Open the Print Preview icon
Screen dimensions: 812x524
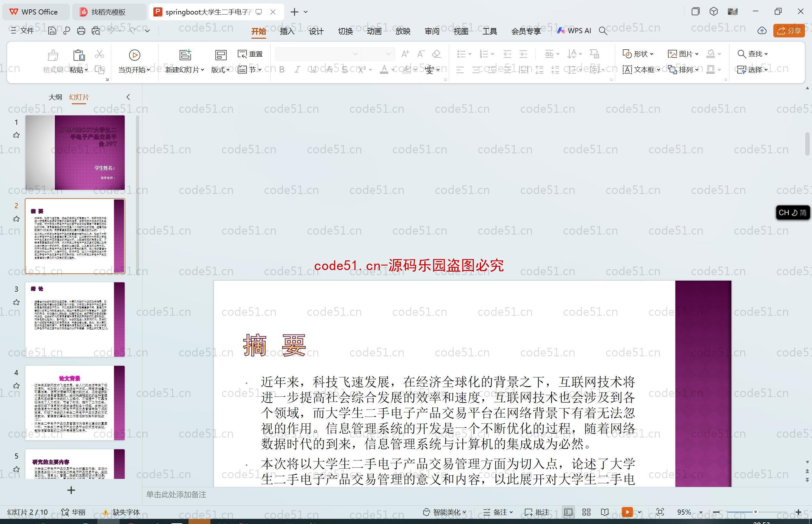point(96,31)
